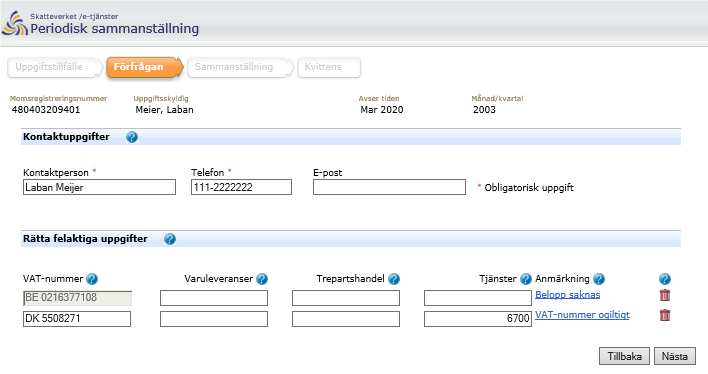Show help for Varuleveranser column

tap(262, 279)
